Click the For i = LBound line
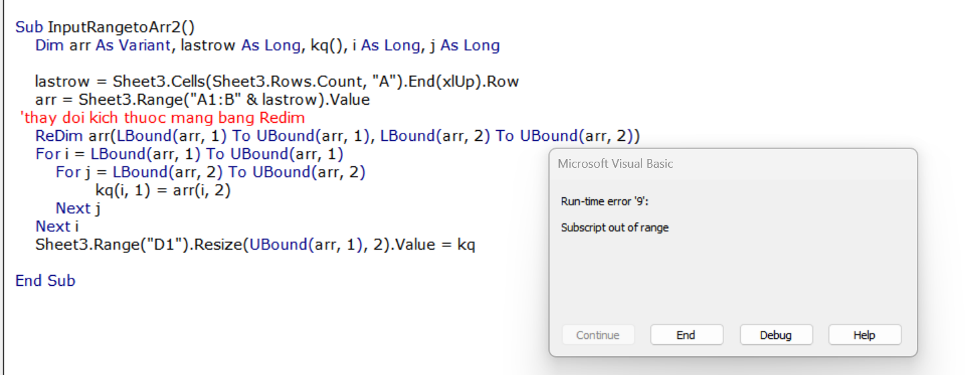The height and width of the screenshot is (375, 980). 189,154
